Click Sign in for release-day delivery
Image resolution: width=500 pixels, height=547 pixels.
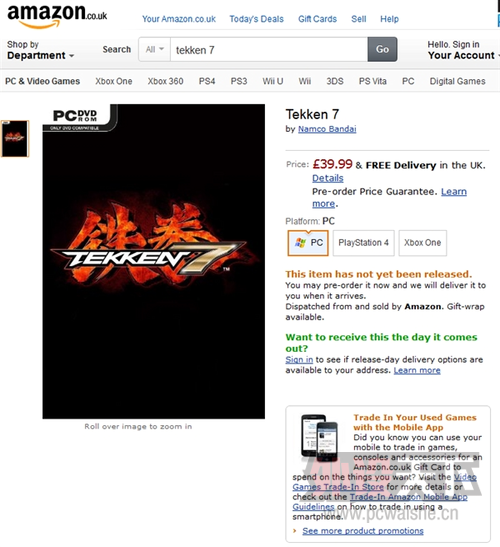[299, 360]
